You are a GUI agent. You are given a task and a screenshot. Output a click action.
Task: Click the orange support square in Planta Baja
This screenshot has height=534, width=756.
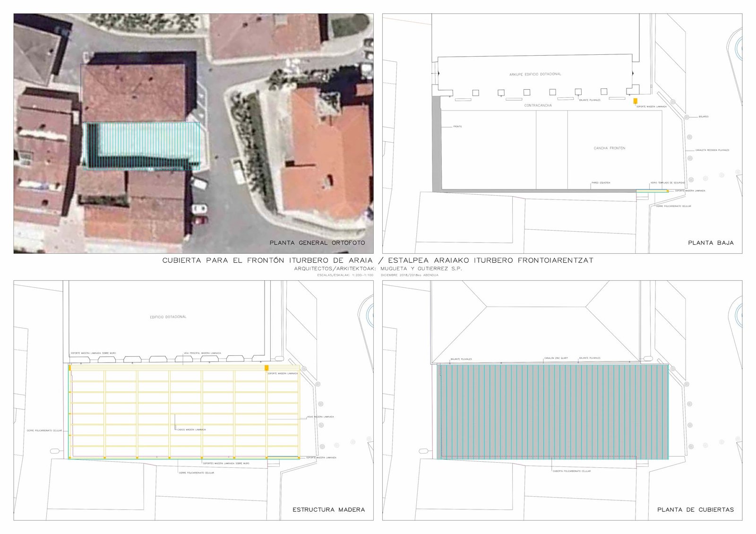[x=635, y=101]
